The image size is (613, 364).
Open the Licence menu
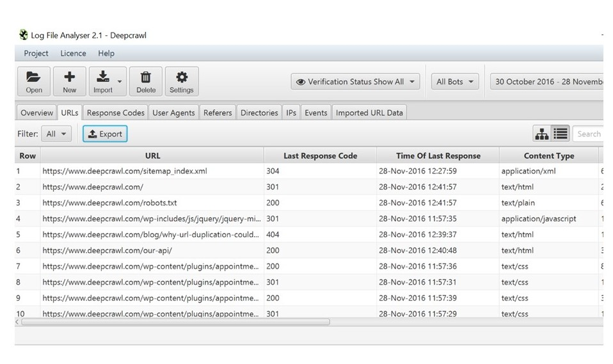tap(73, 53)
